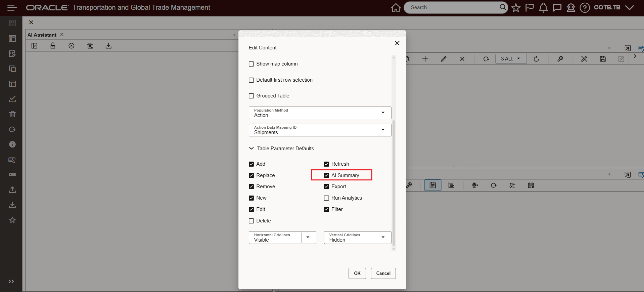Image resolution: width=644 pixels, height=292 pixels.
Task: Click the circled X icon in AI Assistant toolbar
Action: pos(72,46)
